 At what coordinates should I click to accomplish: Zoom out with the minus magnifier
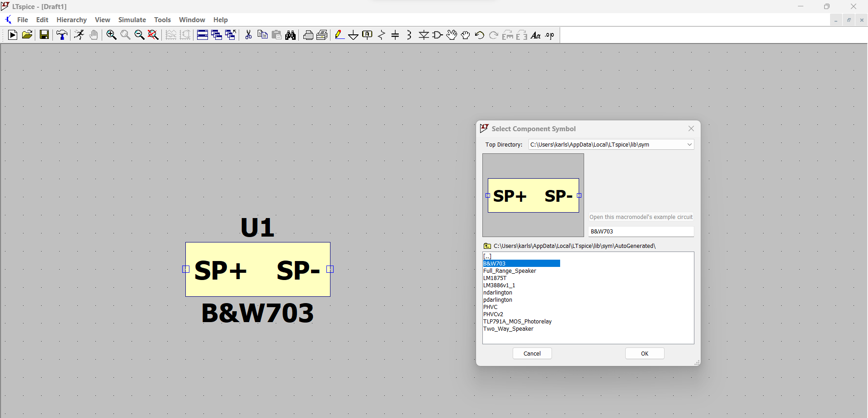coord(139,35)
